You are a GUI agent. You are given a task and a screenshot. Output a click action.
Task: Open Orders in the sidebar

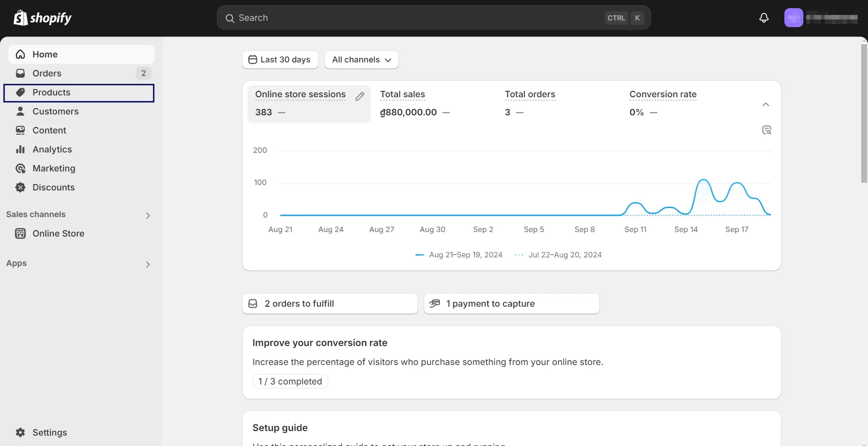click(81, 73)
